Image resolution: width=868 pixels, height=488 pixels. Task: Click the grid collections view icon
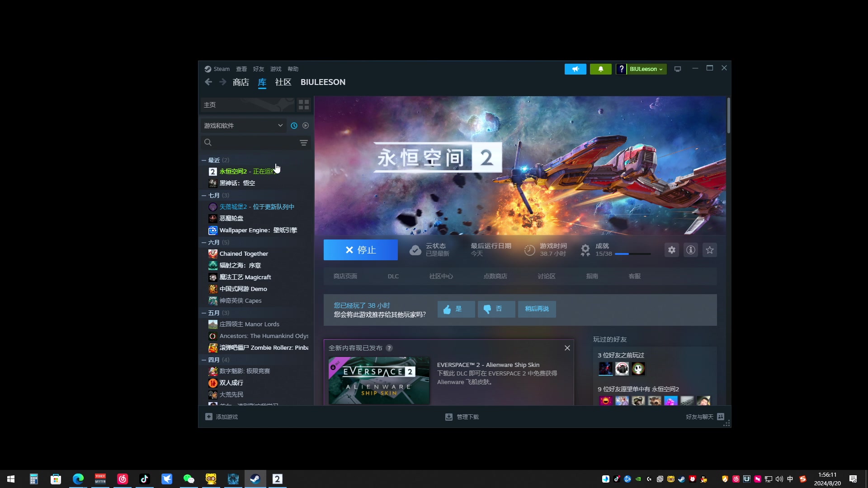[303, 105]
